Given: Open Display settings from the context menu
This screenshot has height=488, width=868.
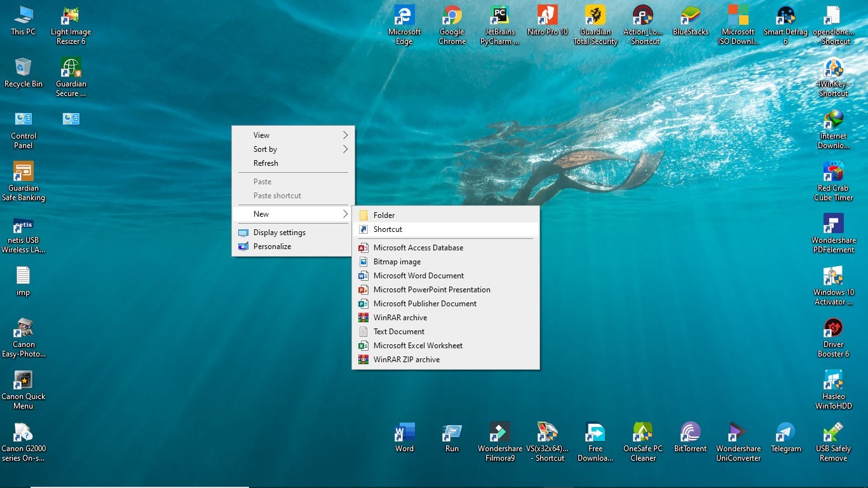Looking at the screenshot, I should tap(293, 233).
